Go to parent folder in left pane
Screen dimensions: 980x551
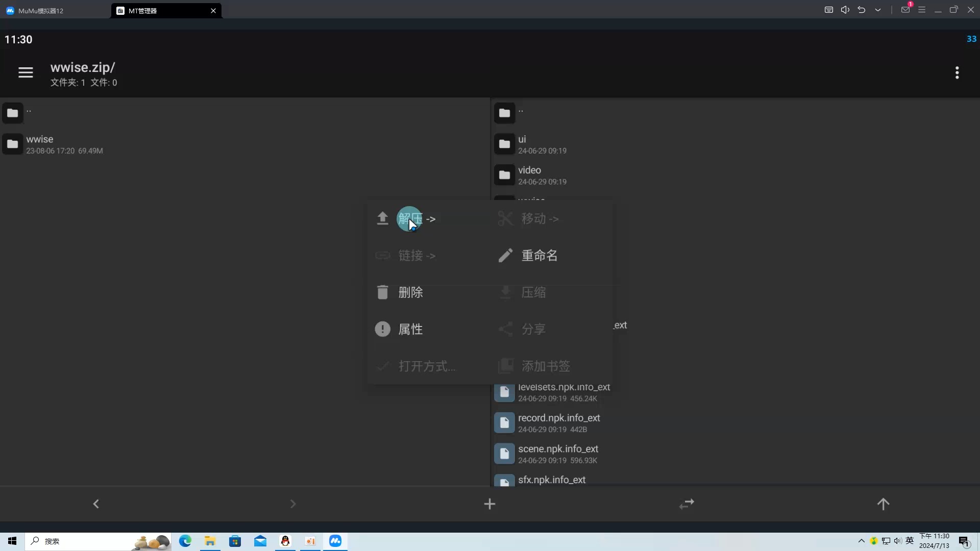pos(245,113)
